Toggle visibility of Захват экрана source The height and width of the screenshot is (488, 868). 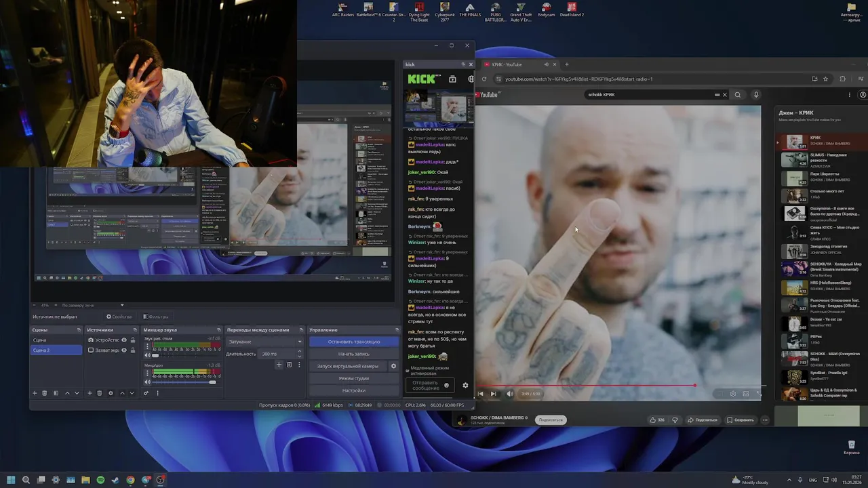point(123,350)
